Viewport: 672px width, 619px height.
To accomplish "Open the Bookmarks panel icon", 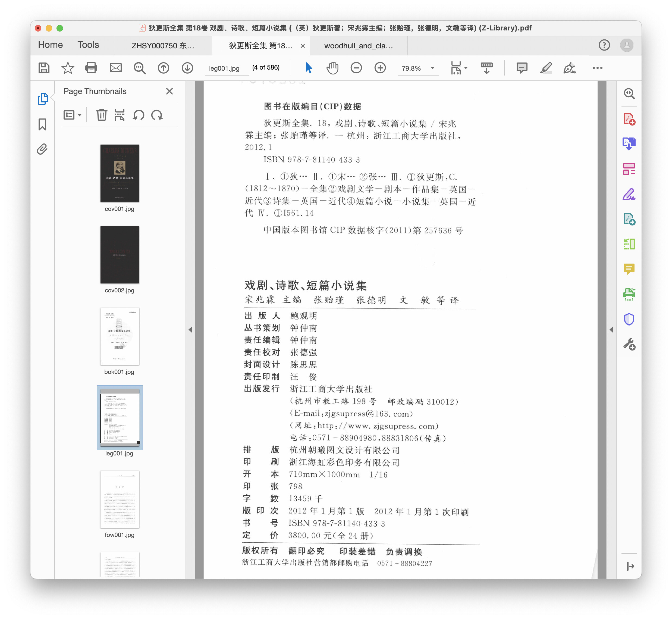I will coord(43,124).
